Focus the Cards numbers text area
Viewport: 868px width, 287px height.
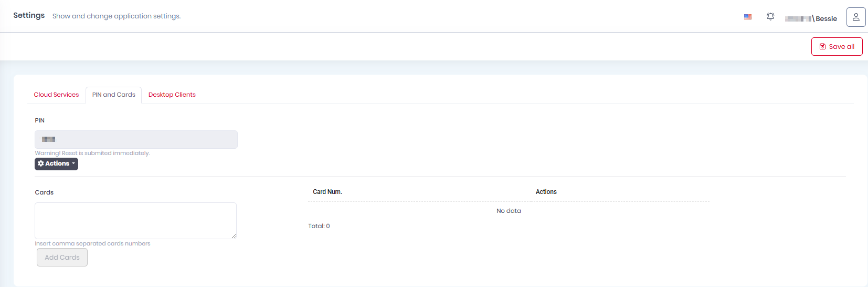(x=135, y=221)
